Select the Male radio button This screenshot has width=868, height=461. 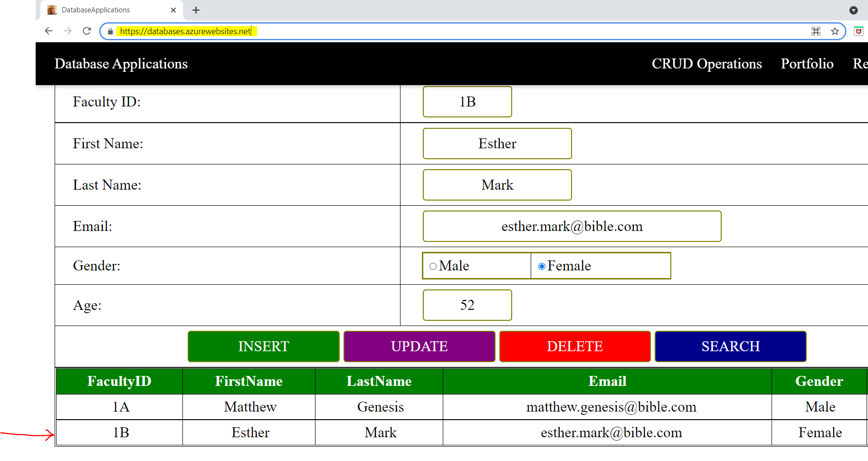coord(433,266)
